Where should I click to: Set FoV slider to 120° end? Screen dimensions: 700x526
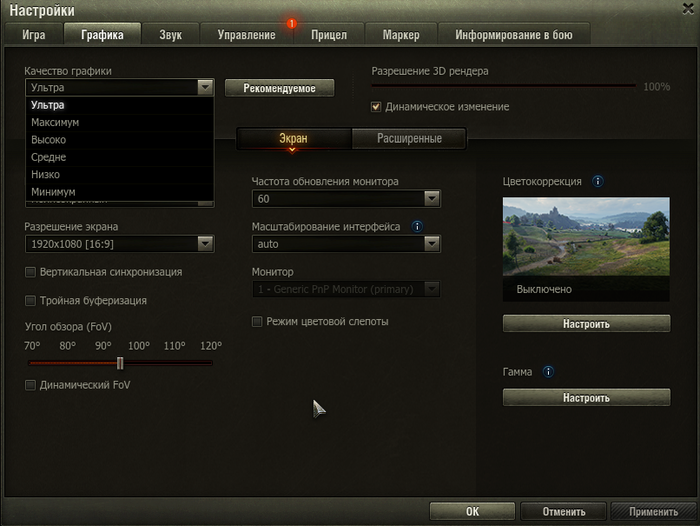pos(211,363)
